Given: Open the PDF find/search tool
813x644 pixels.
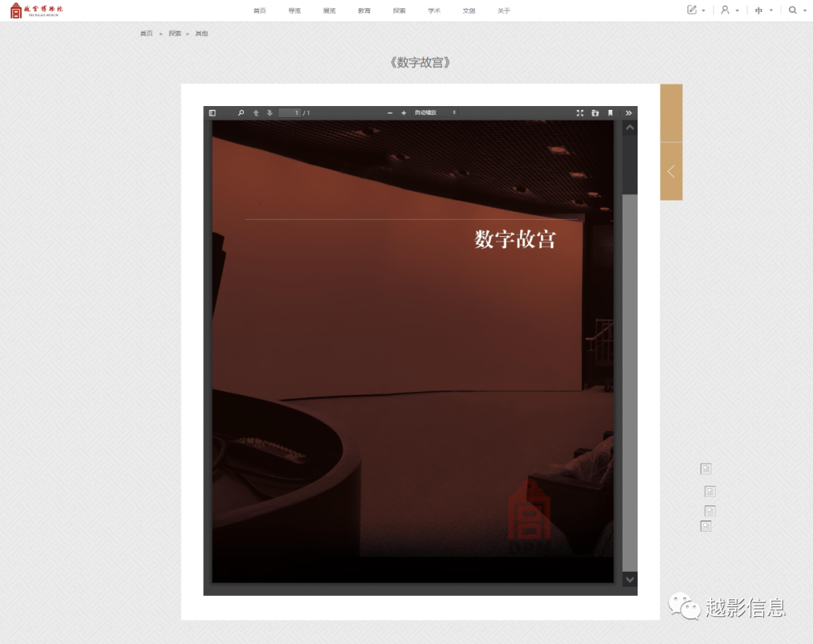Looking at the screenshot, I should coord(241,113).
